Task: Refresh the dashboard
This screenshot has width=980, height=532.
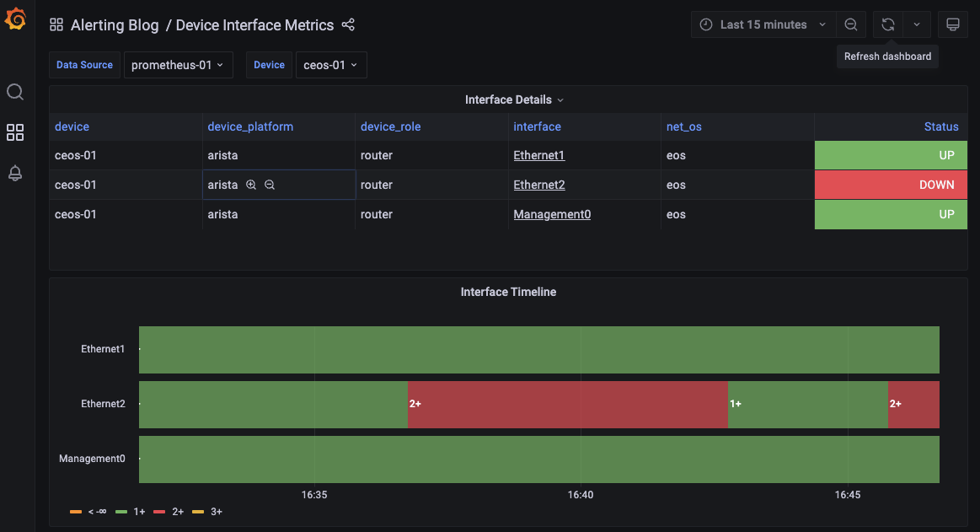Action: (x=887, y=24)
